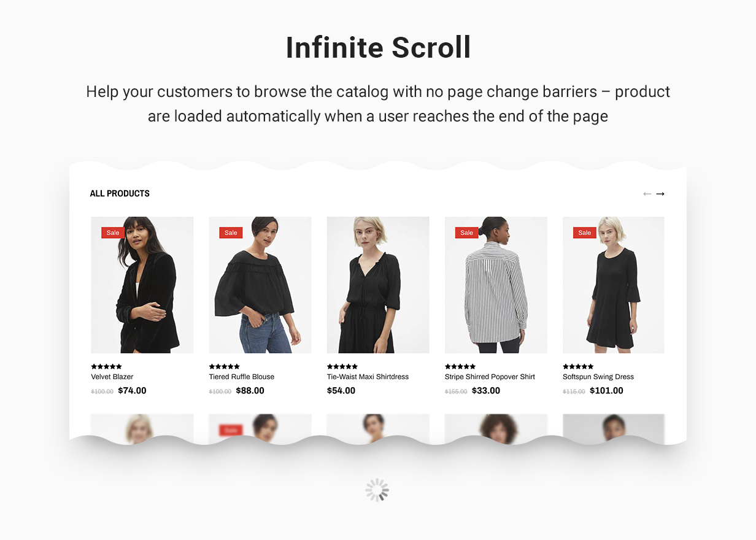Open the Softspun Swing Dress link
The height and width of the screenshot is (540, 756).
coord(598,377)
